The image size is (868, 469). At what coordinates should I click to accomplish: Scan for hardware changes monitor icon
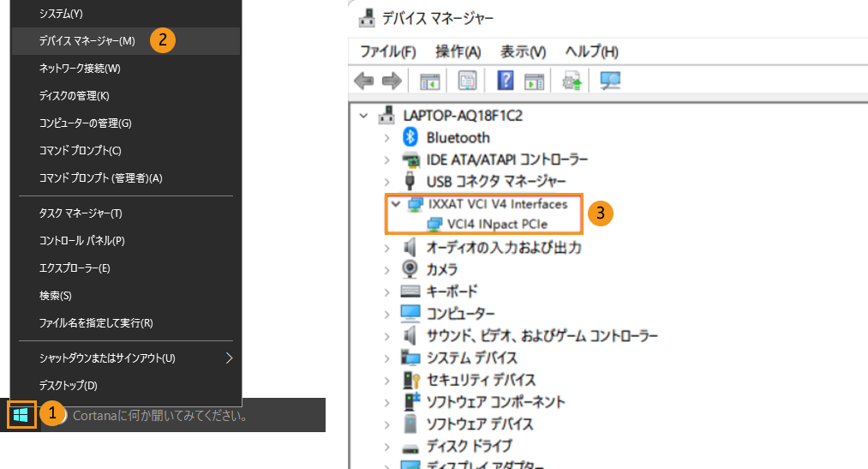(610, 81)
